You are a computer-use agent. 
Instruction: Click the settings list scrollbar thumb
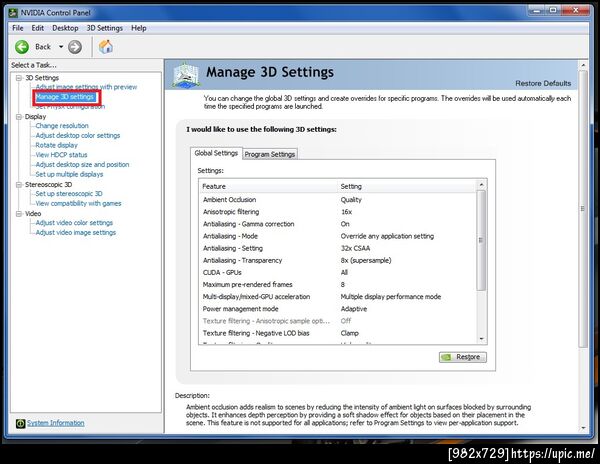click(x=481, y=240)
